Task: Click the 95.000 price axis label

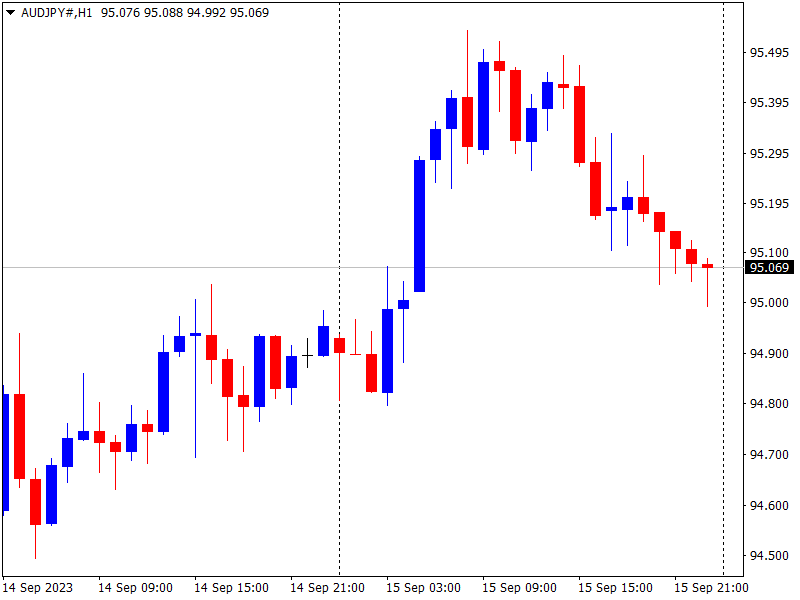Action: pos(769,303)
